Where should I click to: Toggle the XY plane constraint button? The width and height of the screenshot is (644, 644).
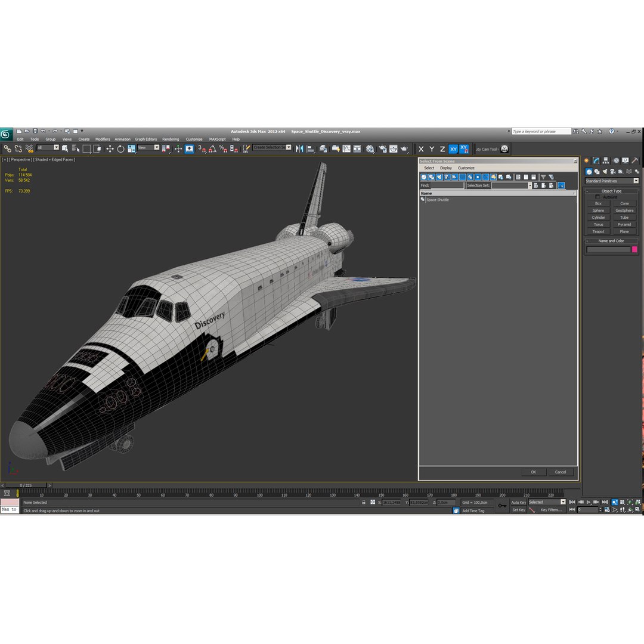point(453,149)
